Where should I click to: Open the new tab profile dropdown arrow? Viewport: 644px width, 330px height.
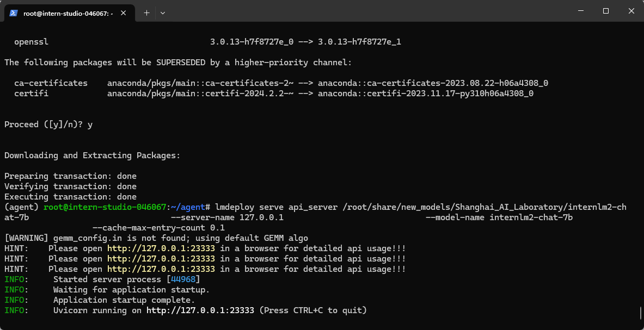[x=163, y=13]
